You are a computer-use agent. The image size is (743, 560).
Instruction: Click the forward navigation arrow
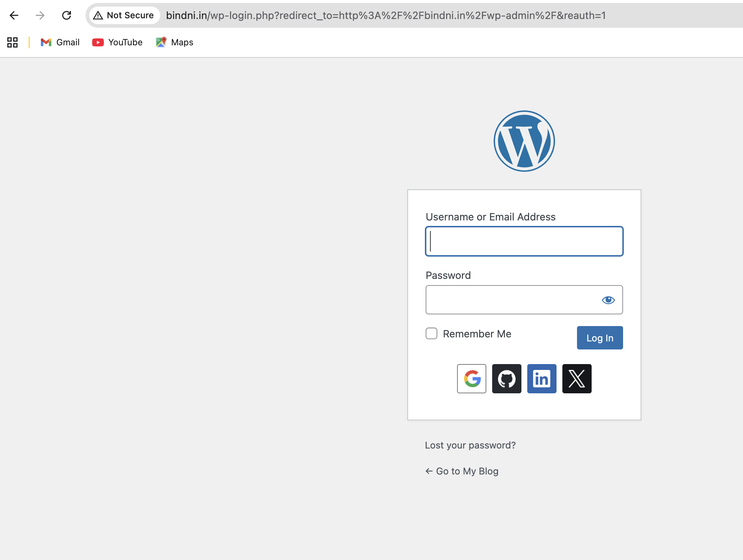[x=40, y=15]
